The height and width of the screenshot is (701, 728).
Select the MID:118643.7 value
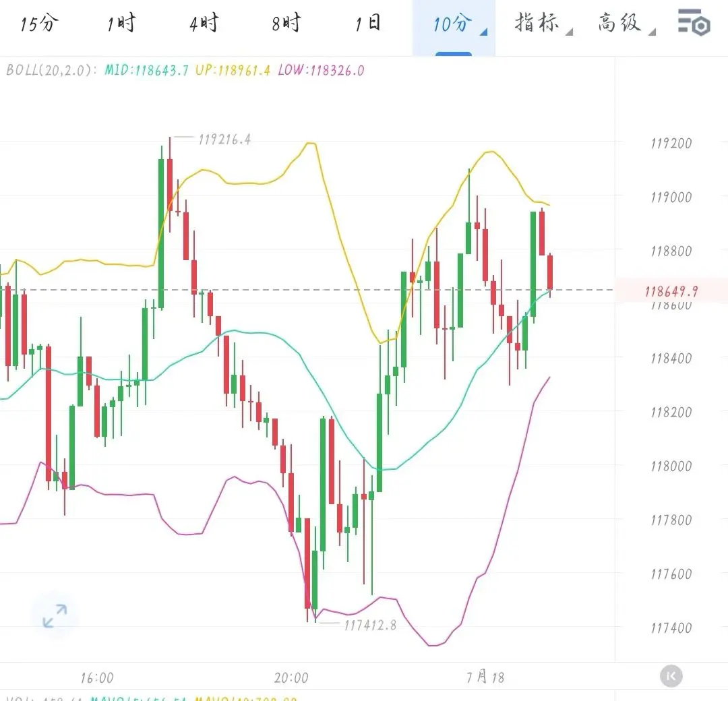[146, 71]
